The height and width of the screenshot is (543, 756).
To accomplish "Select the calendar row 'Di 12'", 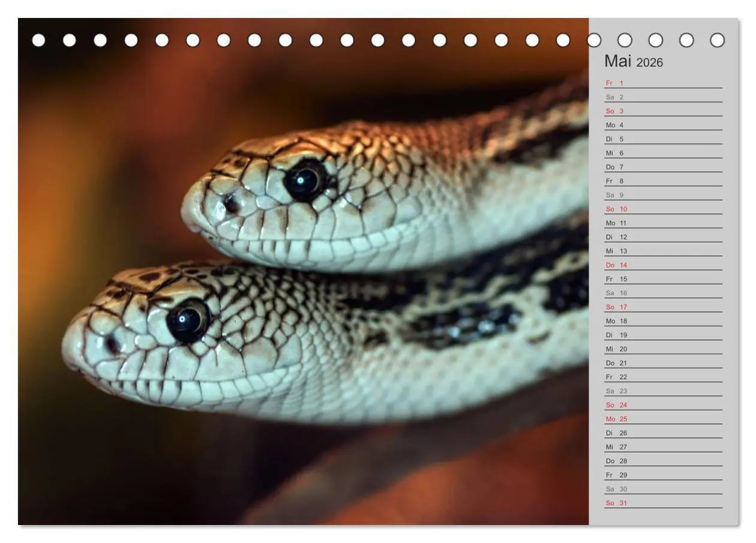I will coord(663,237).
